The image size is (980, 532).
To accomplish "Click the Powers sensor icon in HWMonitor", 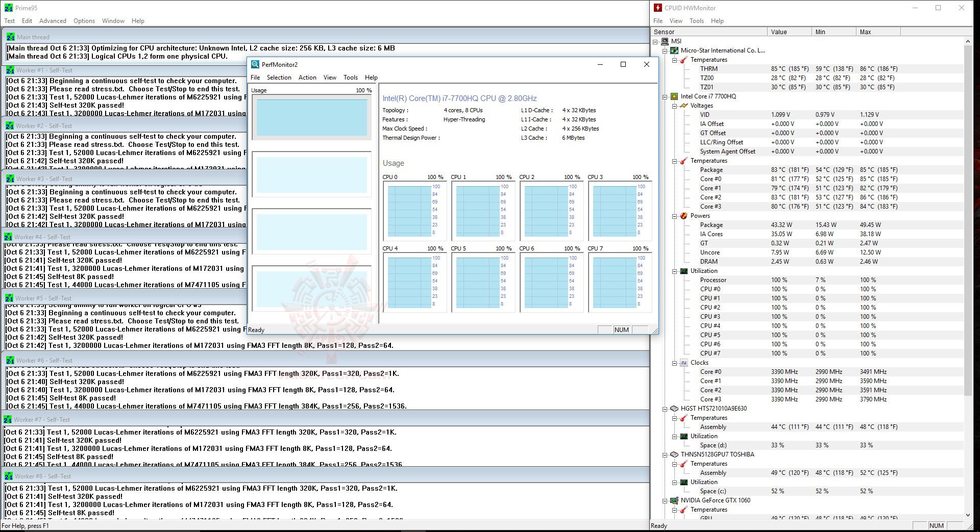I will tap(683, 216).
